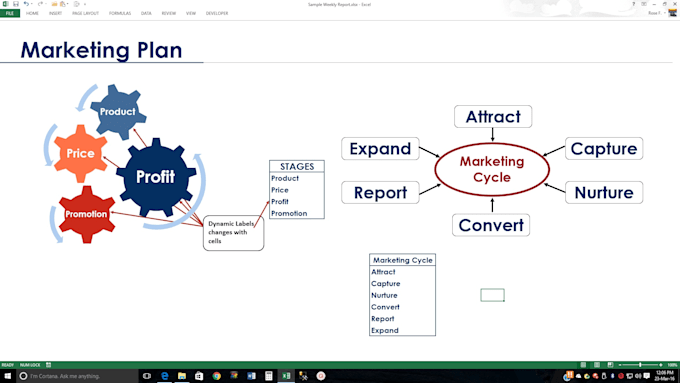Viewport: 680px width, 383px height.
Task: Click the zoom slider handle
Action: click(640, 365)
